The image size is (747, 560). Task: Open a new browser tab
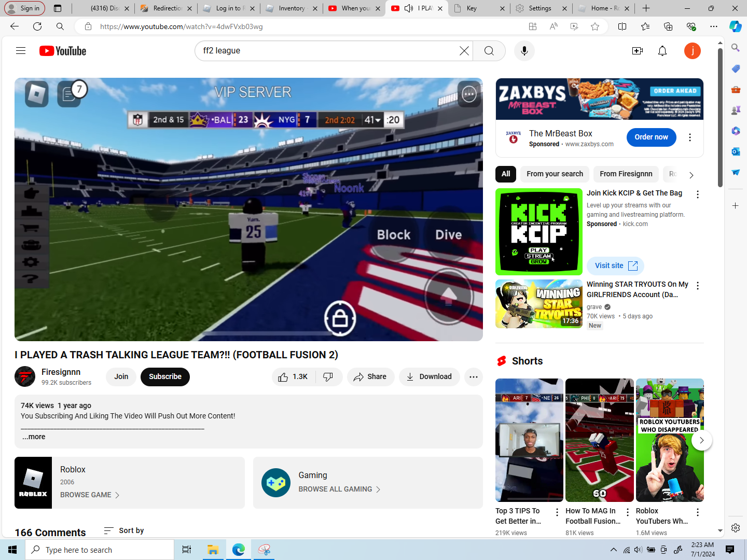(646, 8)
